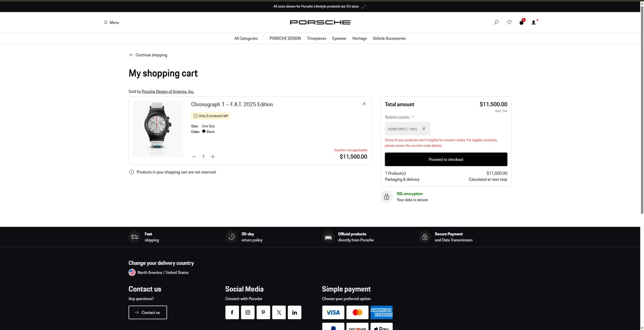This screenshot has width=644, height=330.
Task: Open Porsche Pinterest page
Action: click(263, 312)
